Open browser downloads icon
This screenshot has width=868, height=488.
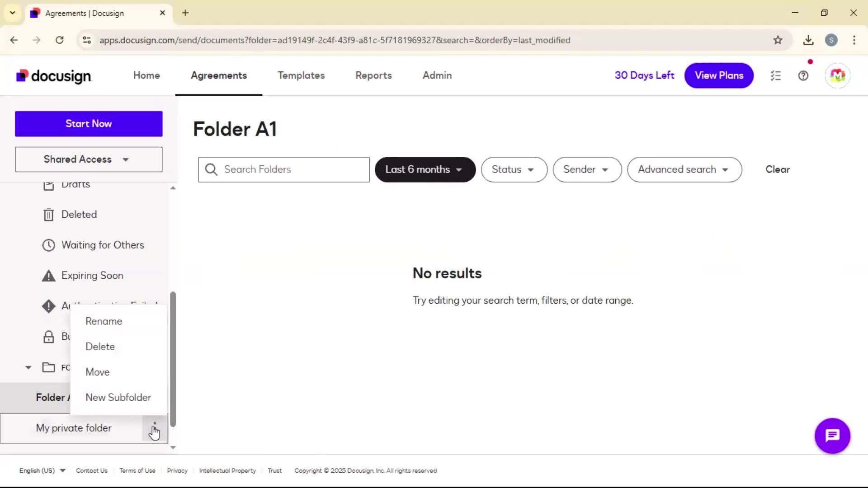coord(808,40)
